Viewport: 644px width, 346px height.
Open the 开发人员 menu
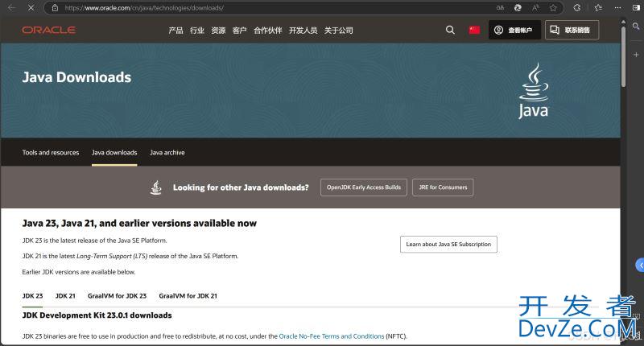pos(303,31)
